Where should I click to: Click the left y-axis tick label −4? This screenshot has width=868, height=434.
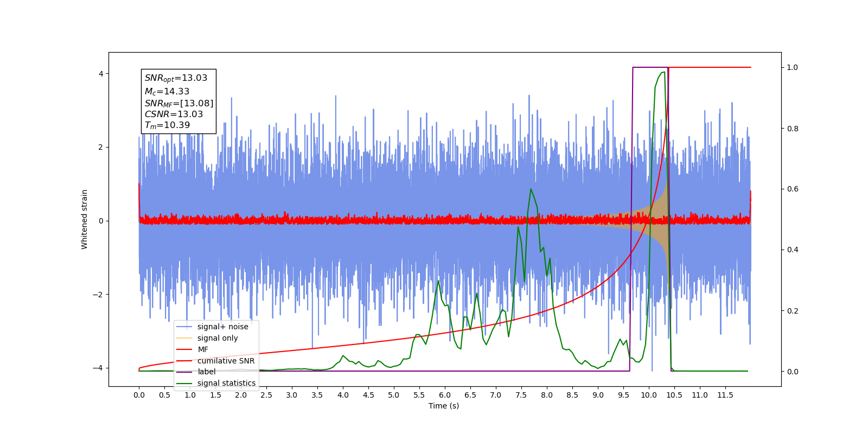point(99,368)
